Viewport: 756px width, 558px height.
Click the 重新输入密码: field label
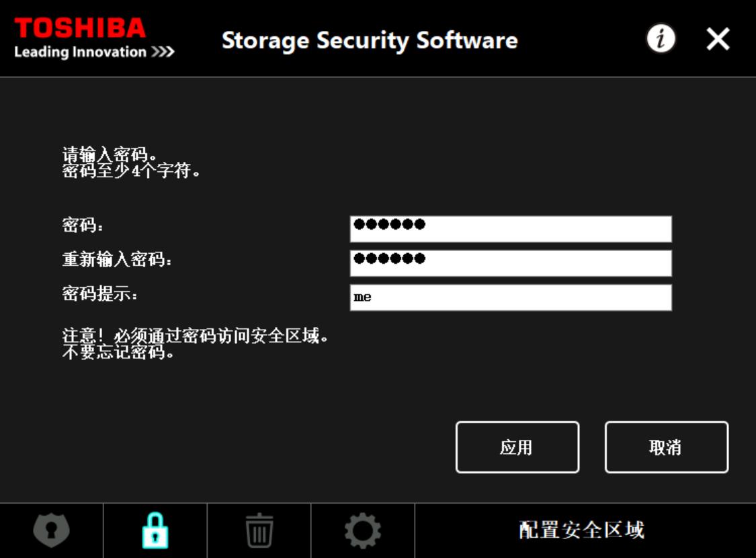pos(118,260)
